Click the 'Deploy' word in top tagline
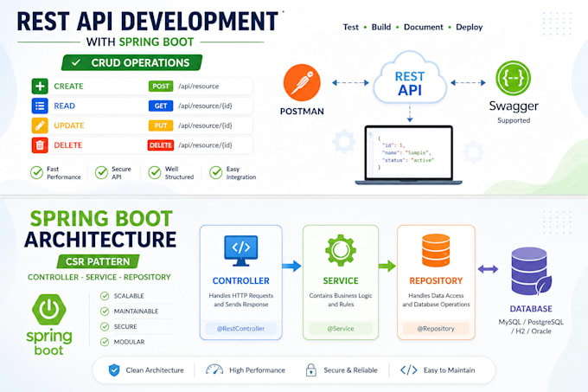 (x=470, y=28)
